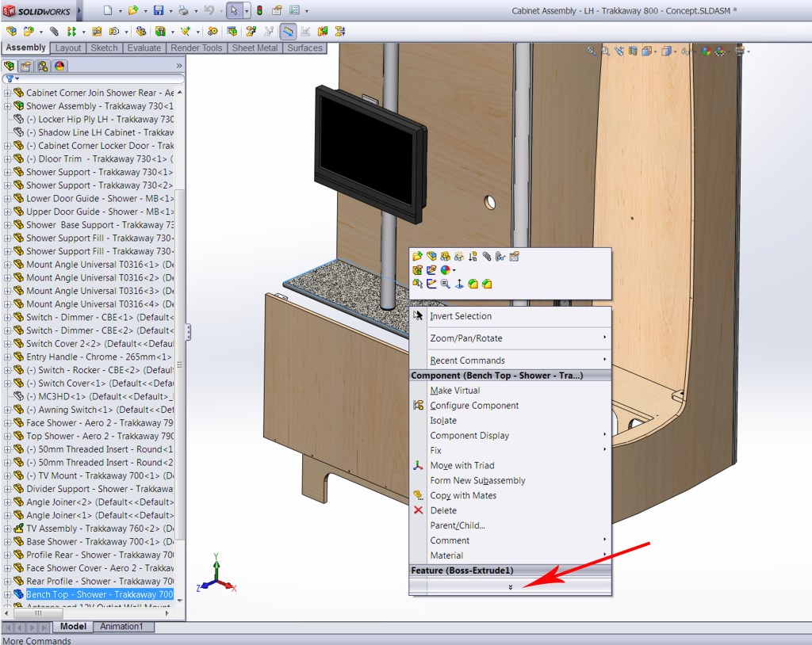This screenshot has height=645, width=812.
Task: Click the paperclip icon in assembly toolbar
Action: point(54,32)
